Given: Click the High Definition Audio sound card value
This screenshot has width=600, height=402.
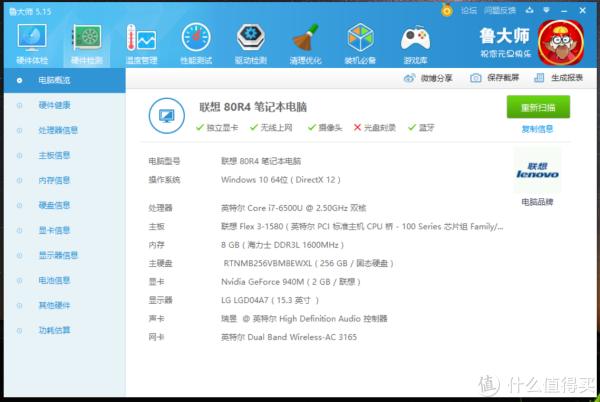Looking at the screenshot, I should [x=304, y=319].
